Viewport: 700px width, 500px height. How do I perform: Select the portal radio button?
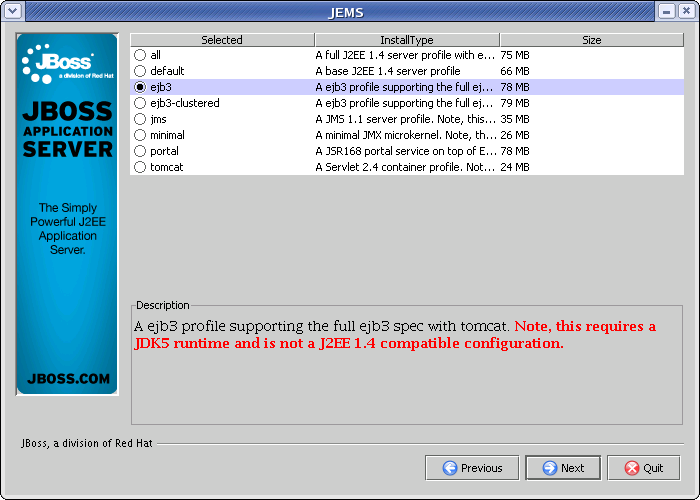[140, 151]
